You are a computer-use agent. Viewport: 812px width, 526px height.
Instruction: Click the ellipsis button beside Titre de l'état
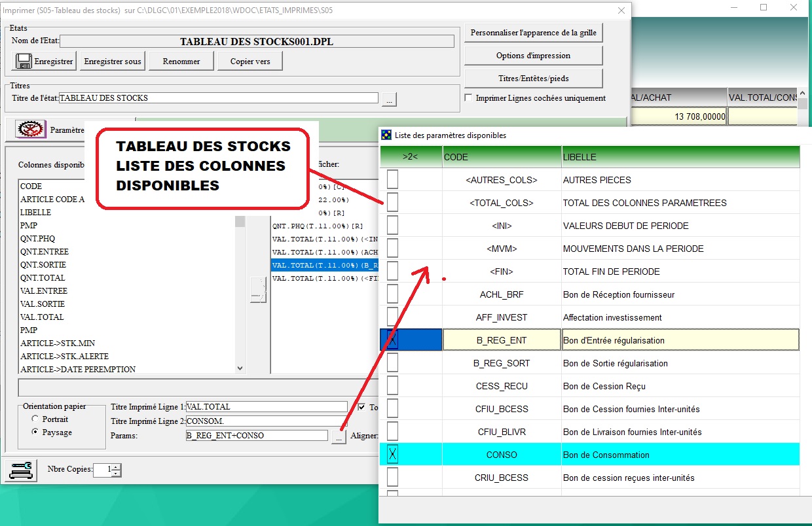coord(389,99)
